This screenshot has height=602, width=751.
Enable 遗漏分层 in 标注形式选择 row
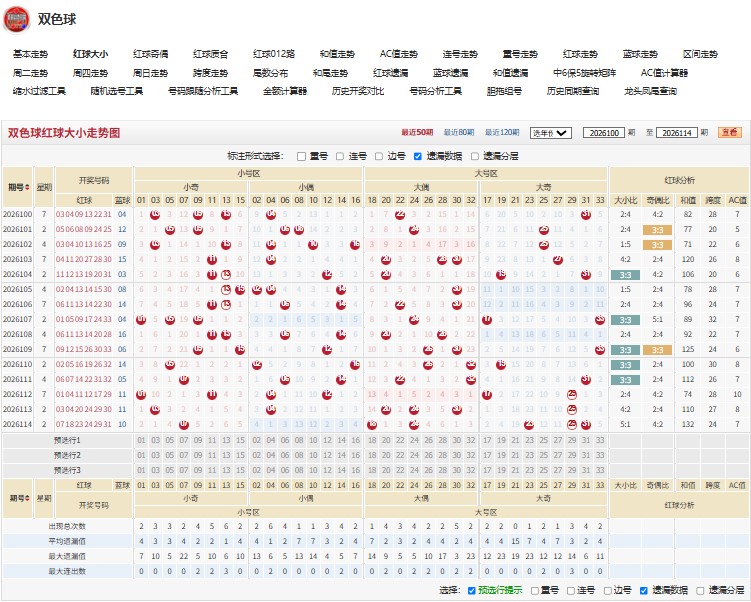coord(475,157)
